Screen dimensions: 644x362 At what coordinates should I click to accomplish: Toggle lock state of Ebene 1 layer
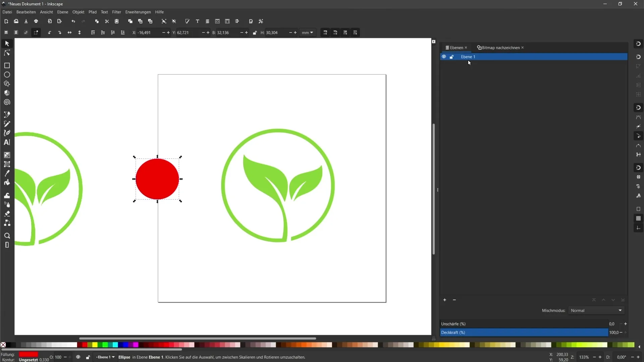[451, 57]
